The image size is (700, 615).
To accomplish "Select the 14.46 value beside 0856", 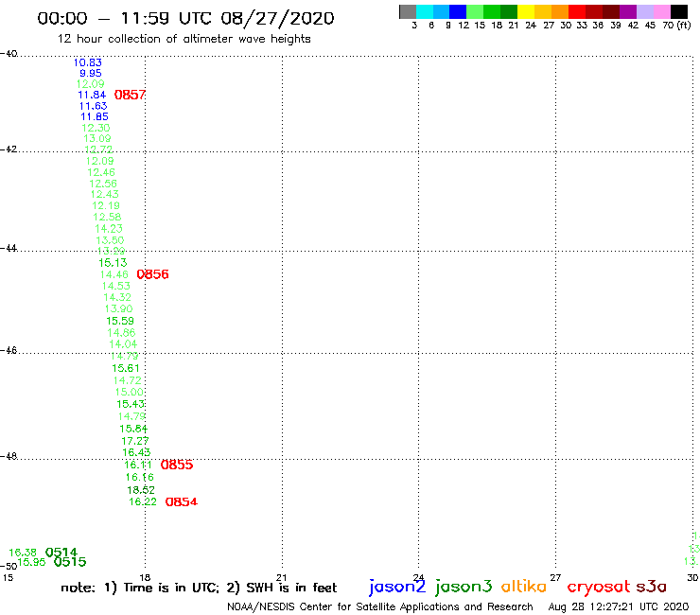I will [114, 274].
